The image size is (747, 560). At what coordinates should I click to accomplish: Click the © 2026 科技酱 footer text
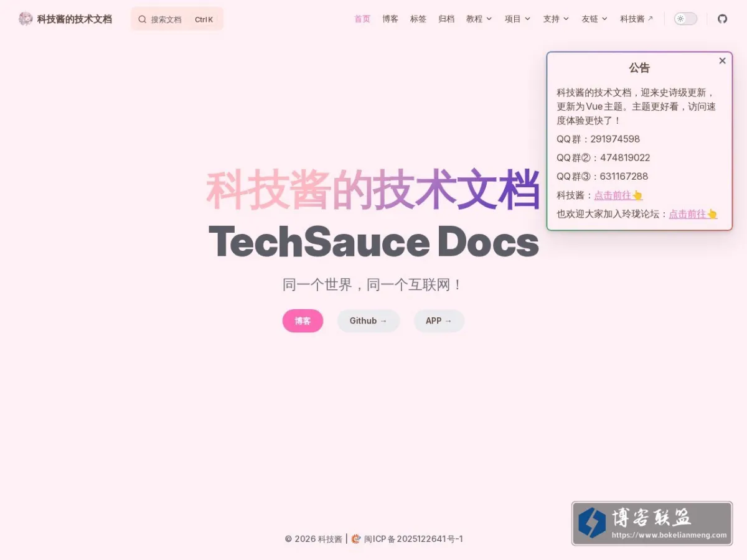pos(314,539)
